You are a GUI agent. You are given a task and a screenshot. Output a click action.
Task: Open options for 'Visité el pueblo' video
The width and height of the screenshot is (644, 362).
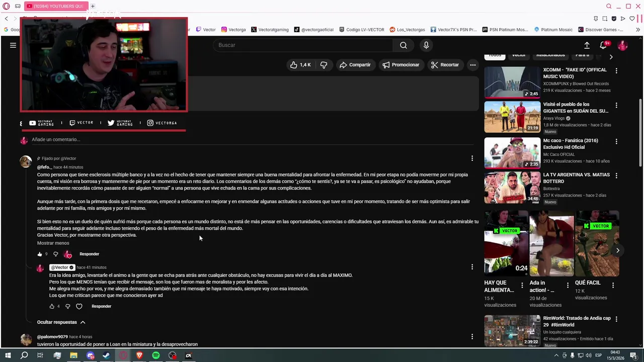click(616, 106)
